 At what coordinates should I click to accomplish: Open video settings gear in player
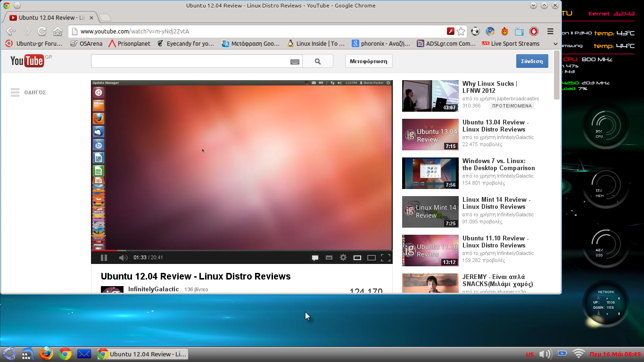click(x=343, y=258)
